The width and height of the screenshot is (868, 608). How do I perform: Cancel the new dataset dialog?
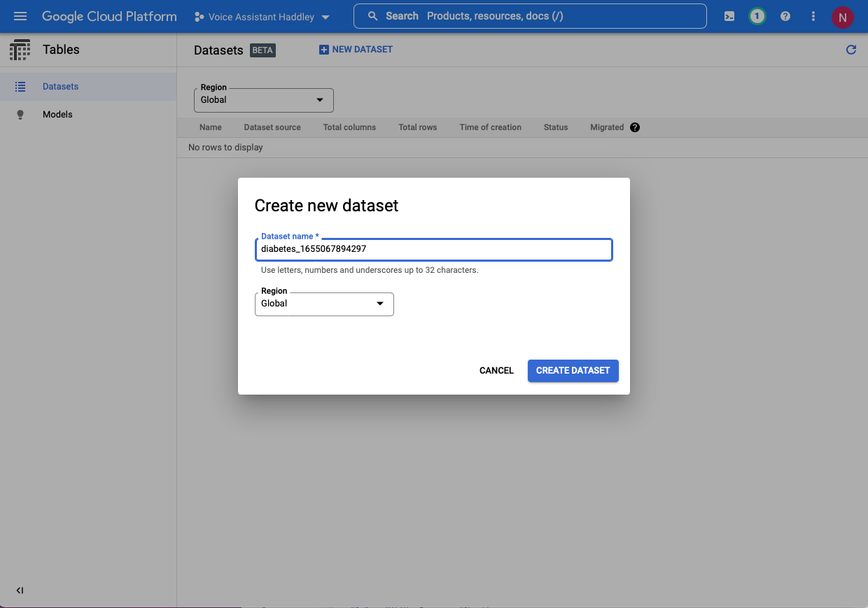[496, 371]
